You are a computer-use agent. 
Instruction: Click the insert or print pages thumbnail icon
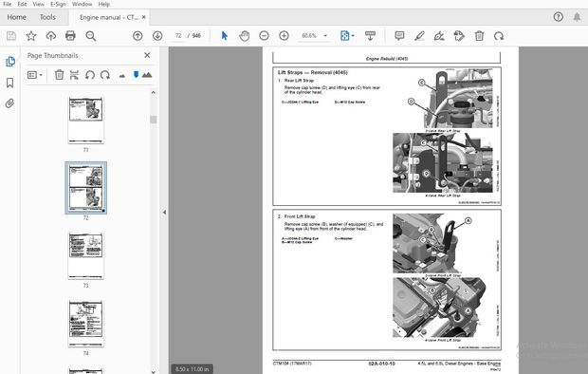(x=74, y=75)
